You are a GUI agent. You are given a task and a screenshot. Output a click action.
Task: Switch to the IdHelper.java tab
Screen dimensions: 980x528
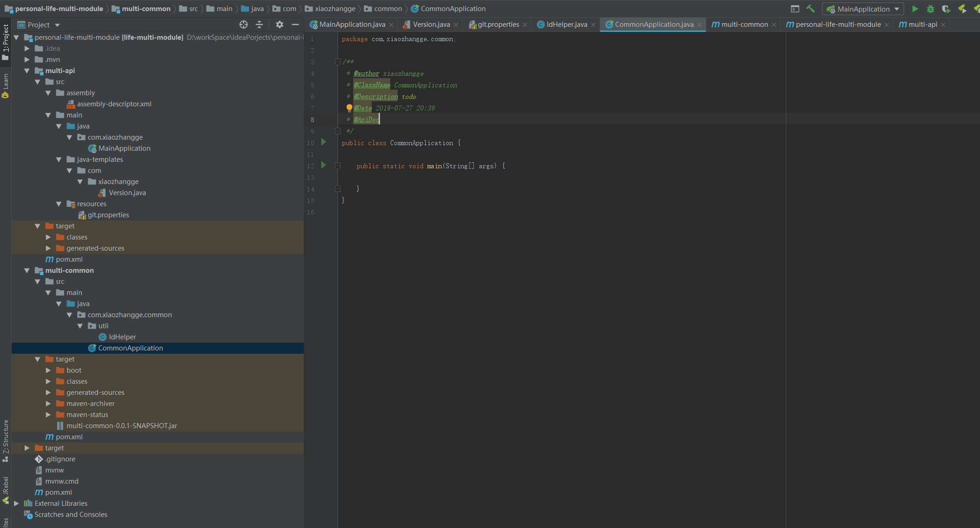566,25
